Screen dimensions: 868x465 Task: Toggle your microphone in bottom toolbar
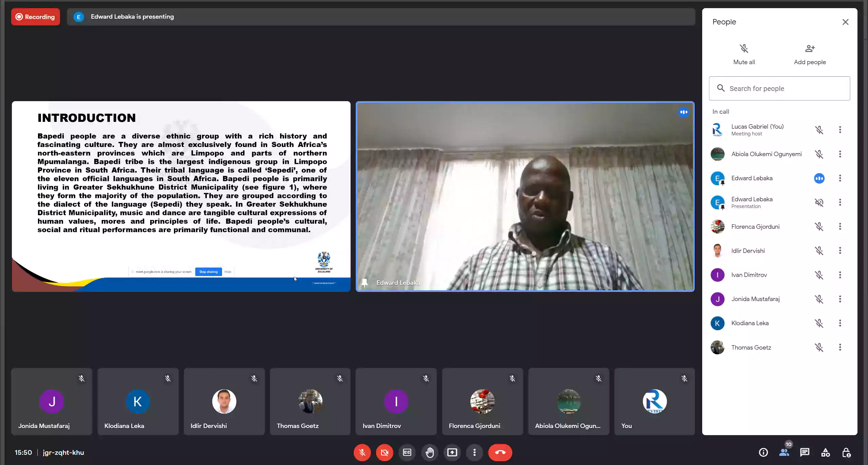coord(362,452)
